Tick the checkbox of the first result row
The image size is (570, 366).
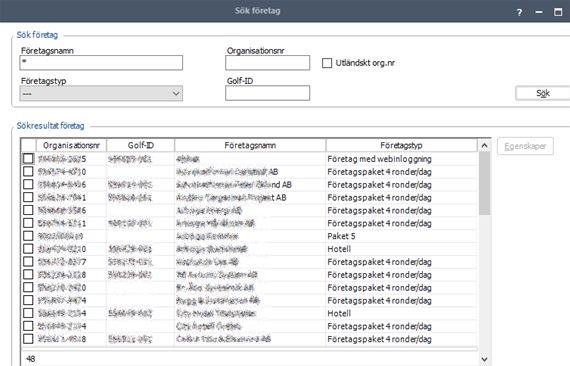(x=28, y=158)
